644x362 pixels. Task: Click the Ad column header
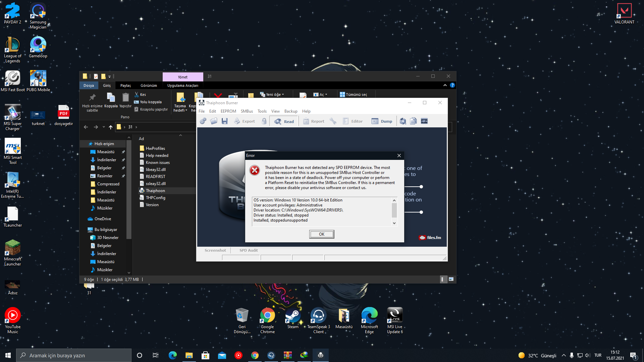142,139
